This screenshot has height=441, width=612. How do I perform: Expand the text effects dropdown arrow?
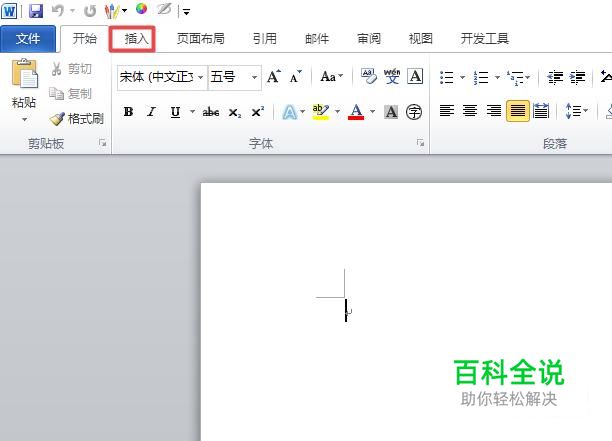303,112
